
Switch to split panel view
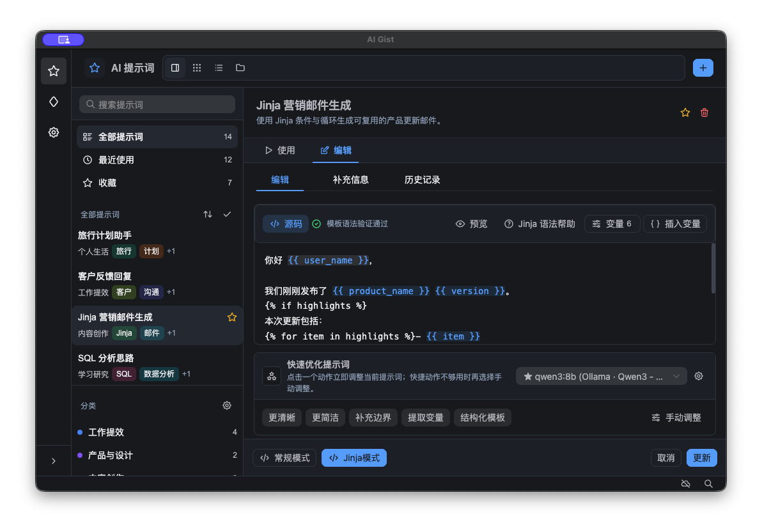coord(175,68)
